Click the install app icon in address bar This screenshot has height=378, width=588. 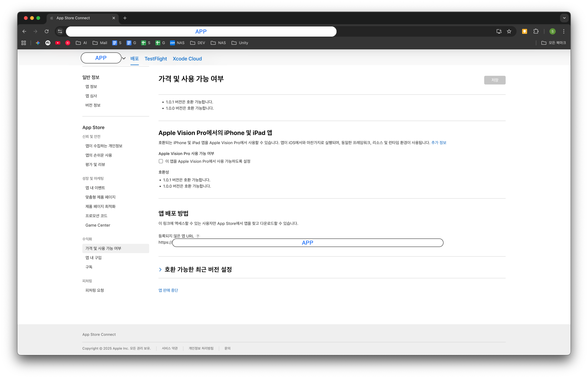[x=499, y=31]
